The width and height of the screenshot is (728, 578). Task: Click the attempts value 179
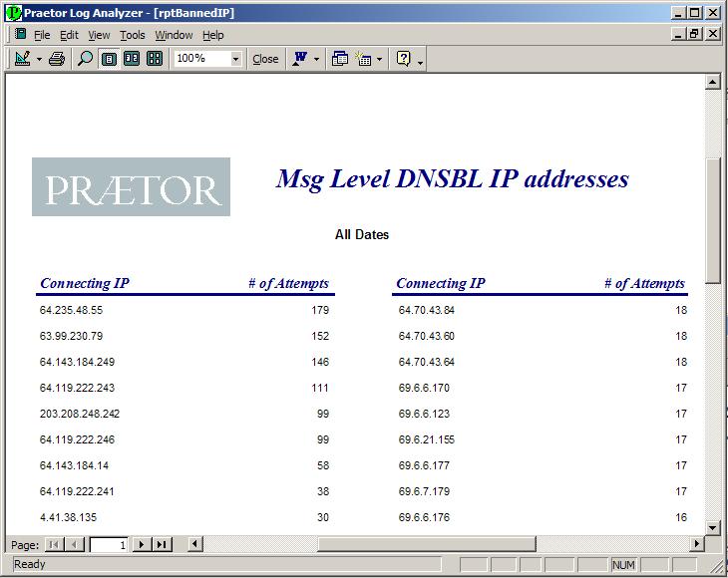tap(320, 310)
